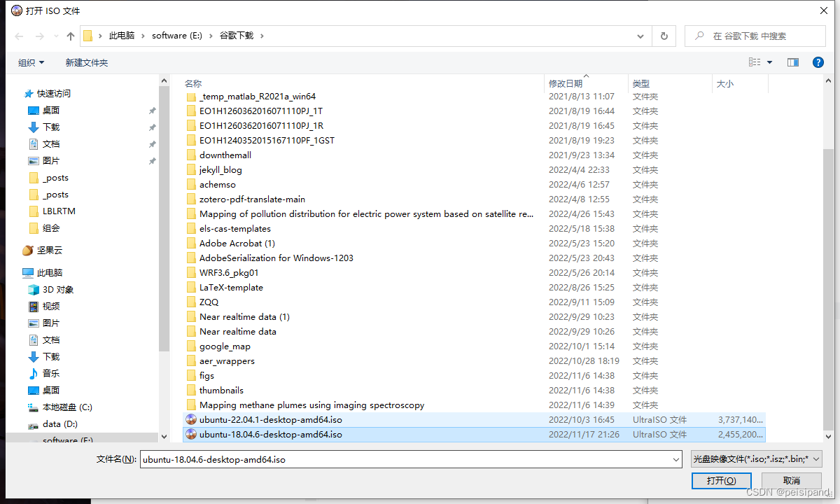The height and width of the screenshot is (504, 840).
Task: Select ubuntu-22.04.1-desktop-amd64.iso file
Action: (475, 420)
